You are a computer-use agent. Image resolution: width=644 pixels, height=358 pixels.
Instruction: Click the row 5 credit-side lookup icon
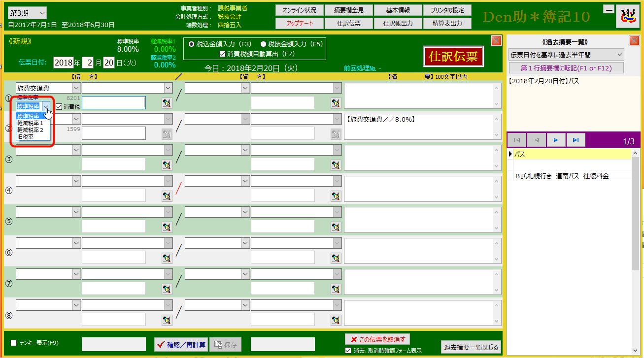(336, 227)
